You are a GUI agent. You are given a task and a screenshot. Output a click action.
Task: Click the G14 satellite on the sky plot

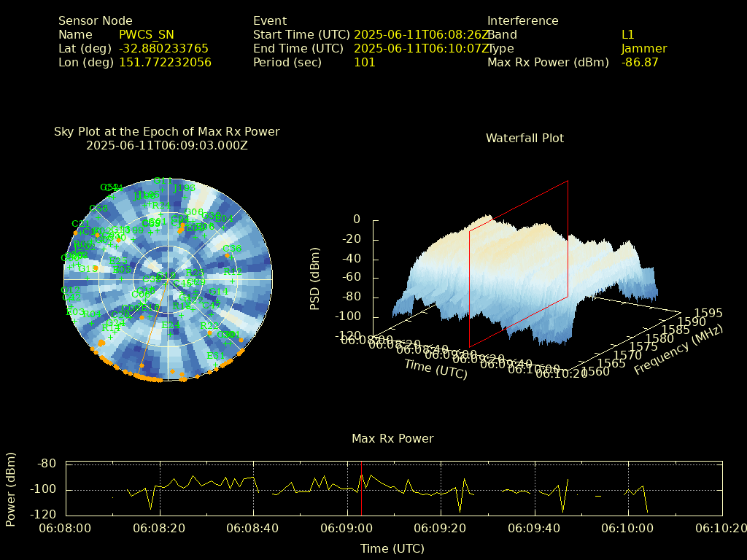coord(218,292)
